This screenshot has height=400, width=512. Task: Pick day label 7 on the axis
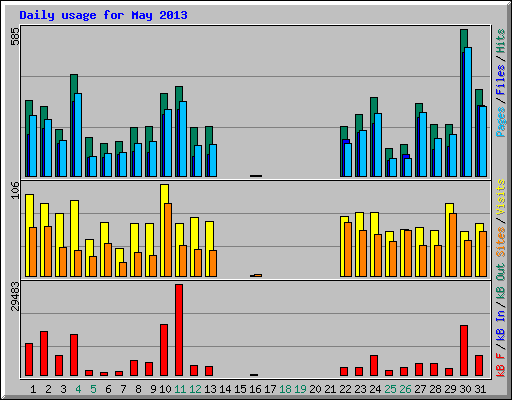click(x=123, y=389)
